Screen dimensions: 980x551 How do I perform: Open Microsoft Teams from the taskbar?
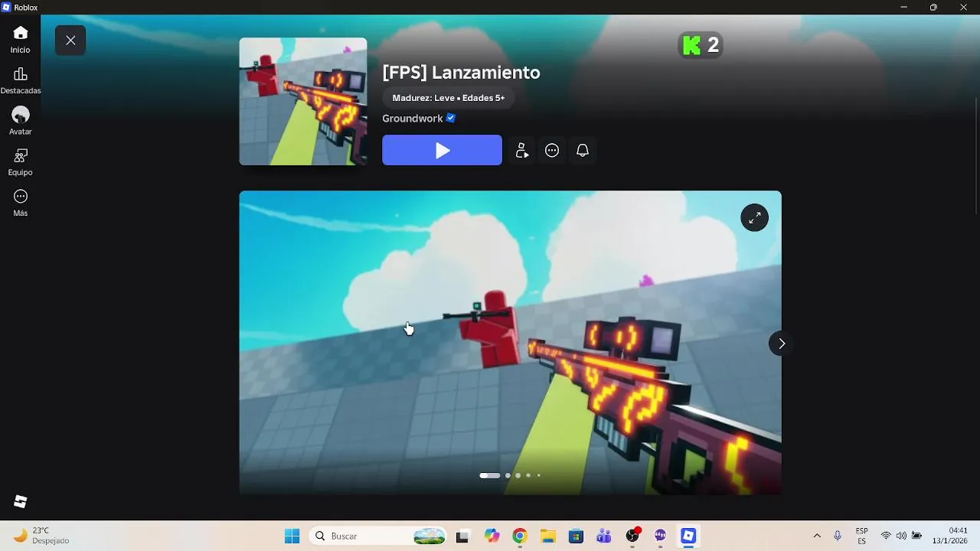click(x=604, y=536)
